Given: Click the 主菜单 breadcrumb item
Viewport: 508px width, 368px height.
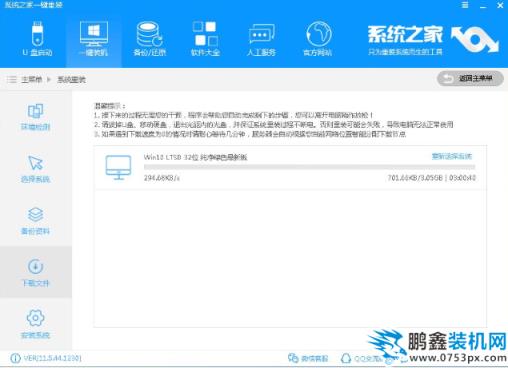Looking at the screenshot, I should (32, 79).
